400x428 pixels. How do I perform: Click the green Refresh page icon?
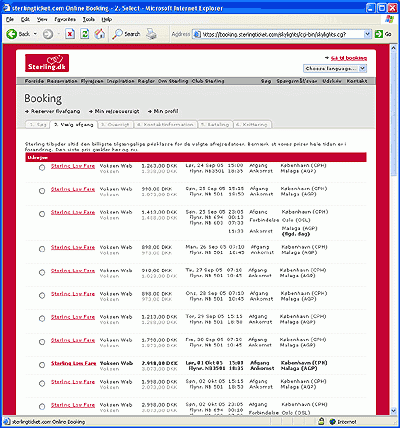point(85,34)
